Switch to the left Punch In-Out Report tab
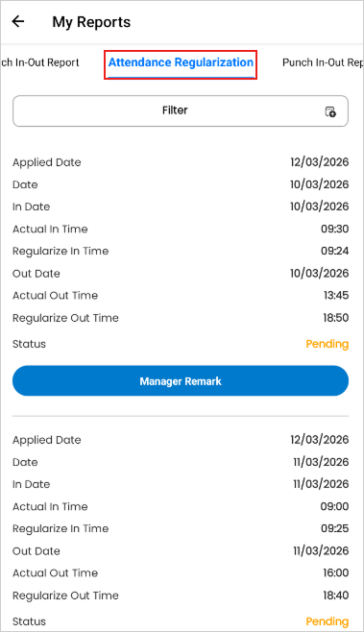 click(39, 62)
